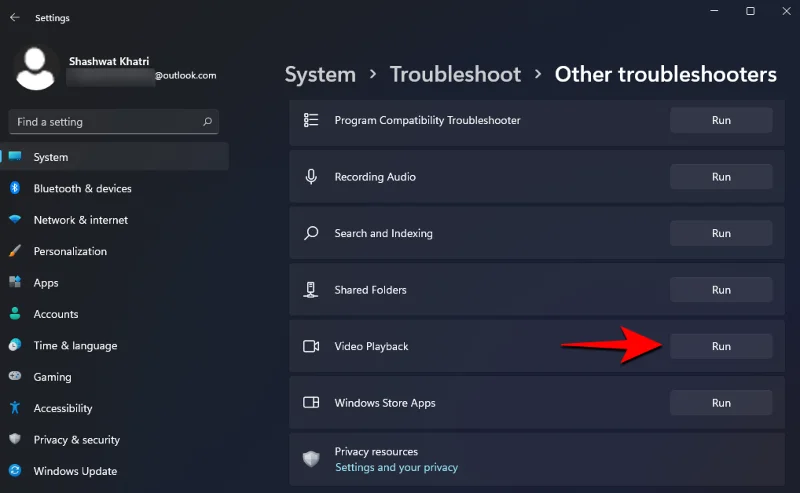Screen dimensions: 800x493
Task: Click the Network wifi icon in sidebar
Action: coord(15,219)
